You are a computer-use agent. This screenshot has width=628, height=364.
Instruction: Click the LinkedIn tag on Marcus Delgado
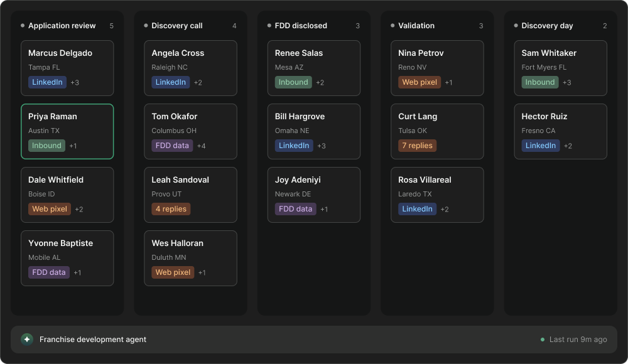point(47,82)
